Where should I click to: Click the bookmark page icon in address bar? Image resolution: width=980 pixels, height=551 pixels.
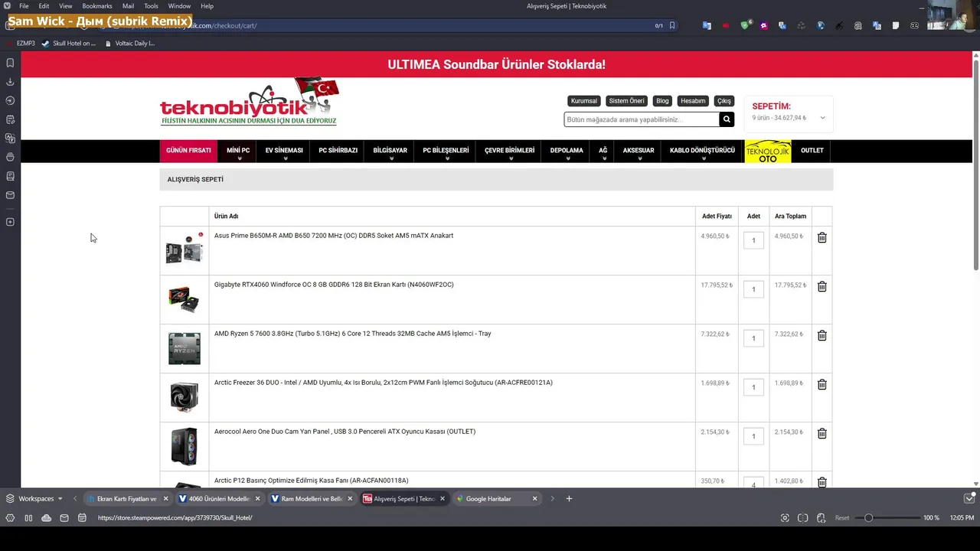click(672, 25)
